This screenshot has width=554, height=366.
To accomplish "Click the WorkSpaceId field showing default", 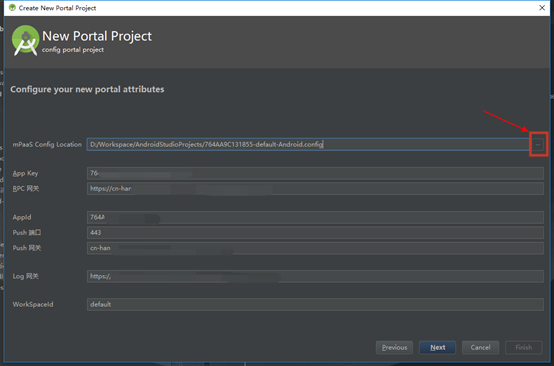I will [315, 305].
